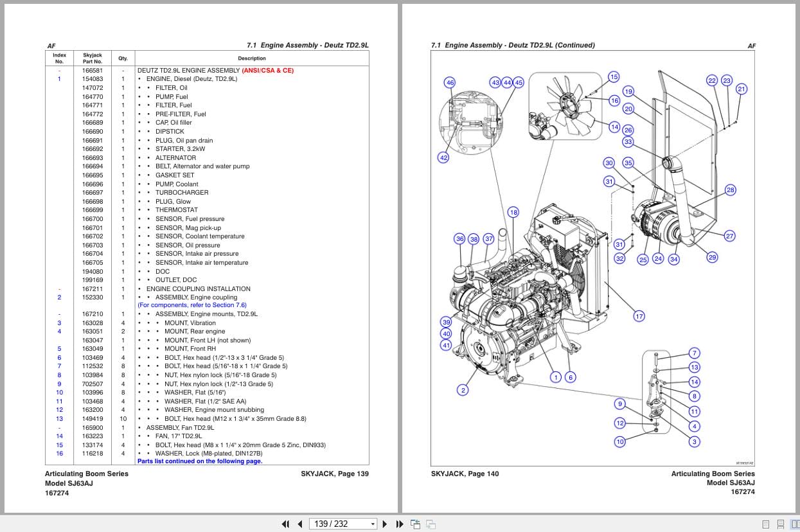
Task: Toggle single-page display mode
Action: click(x=765, y=524)
